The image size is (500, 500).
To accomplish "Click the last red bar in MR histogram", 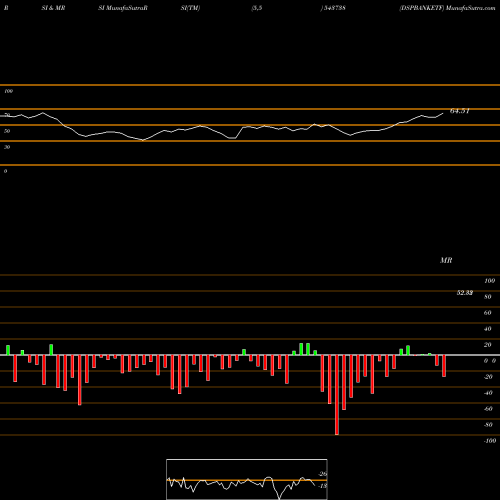I will [x=444, y=366].
